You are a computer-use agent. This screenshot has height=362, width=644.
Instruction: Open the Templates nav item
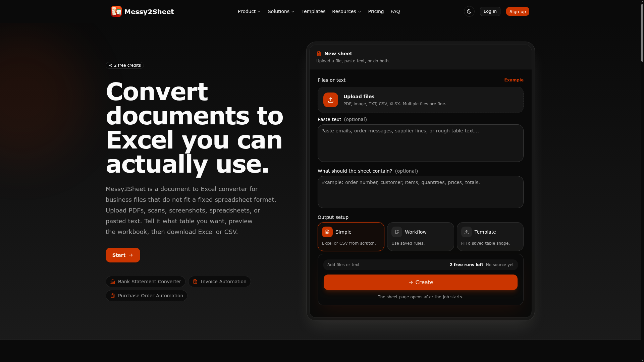313,11
